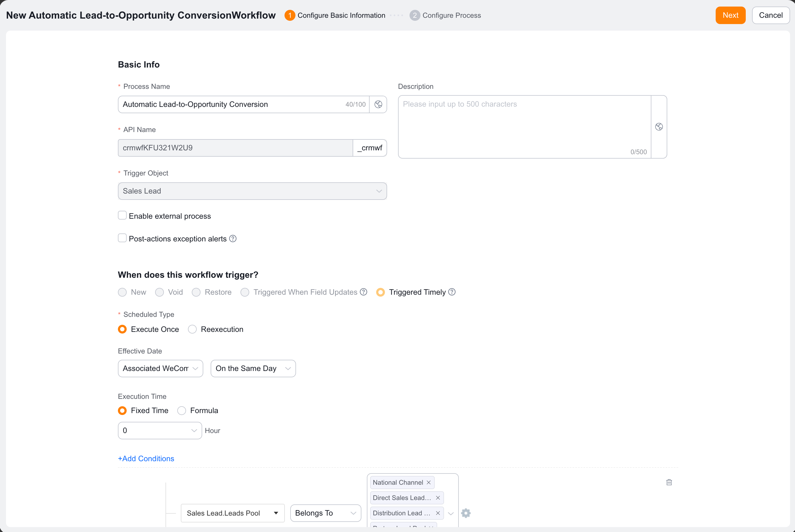The width and height of the screenshot is (795, 532).
Task: Remove Direct Sales Lead tag
Action: [x=438, y=498]
